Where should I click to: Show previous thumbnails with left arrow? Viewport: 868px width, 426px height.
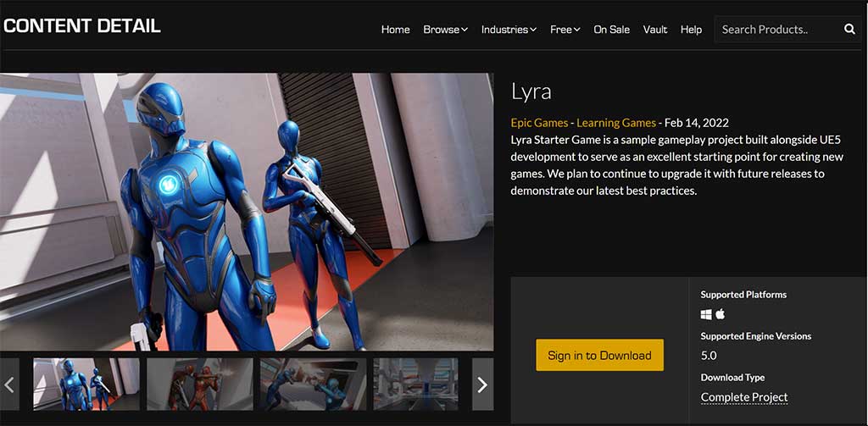(9, 385)
